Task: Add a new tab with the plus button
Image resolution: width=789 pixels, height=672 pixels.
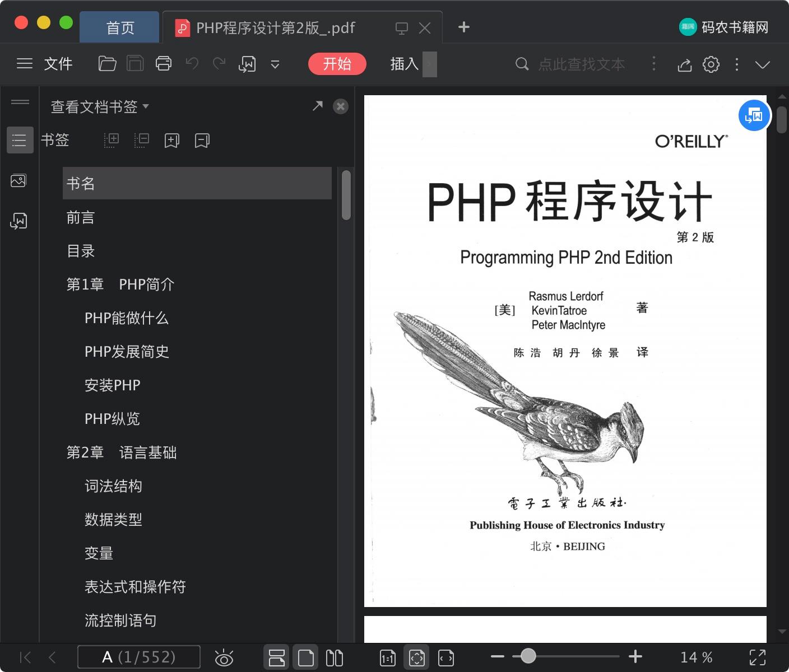Action: 464,27
